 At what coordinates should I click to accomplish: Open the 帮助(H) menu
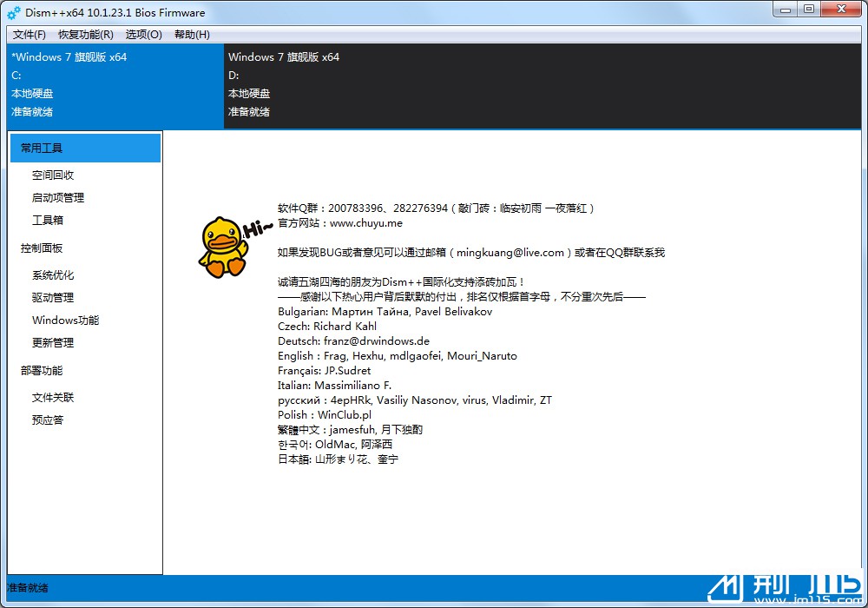(x=192, y=35)
